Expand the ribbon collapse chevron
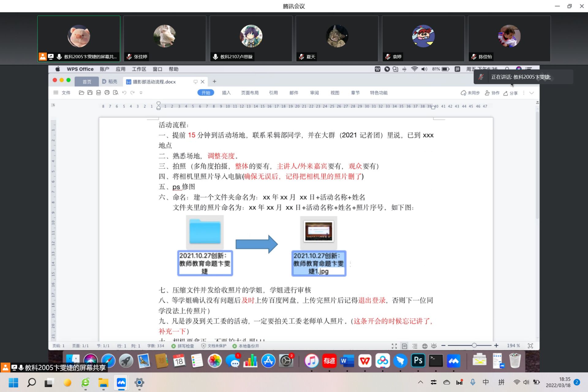 [532, 93]
